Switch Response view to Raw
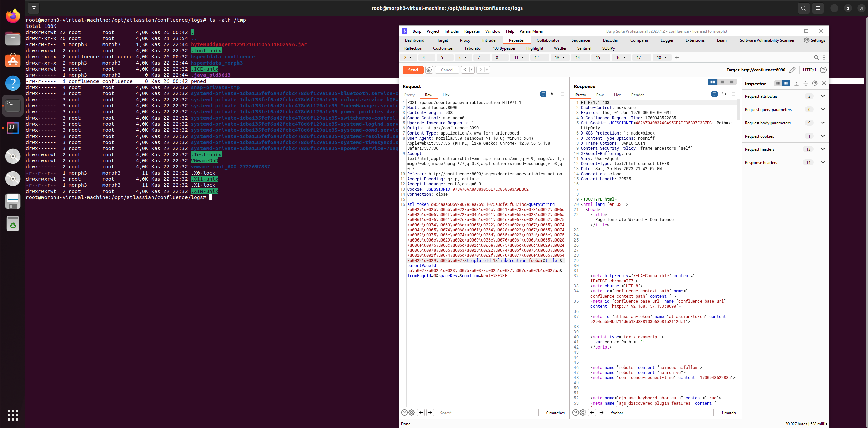 (600, 95)
